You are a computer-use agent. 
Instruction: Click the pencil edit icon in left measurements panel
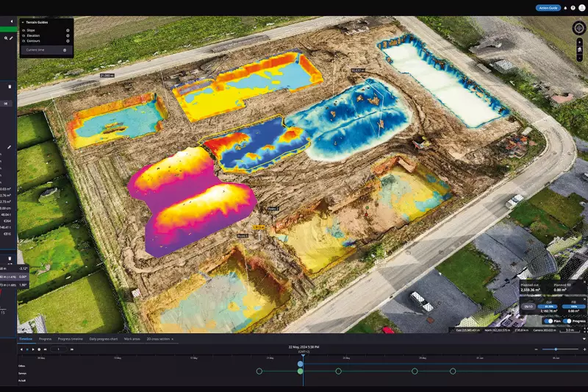[10, 147]
